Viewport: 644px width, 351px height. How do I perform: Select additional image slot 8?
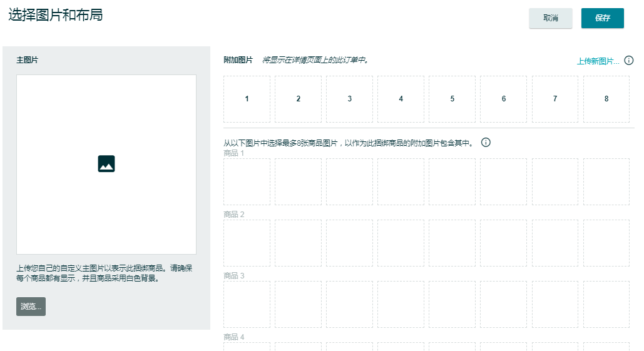606,99
